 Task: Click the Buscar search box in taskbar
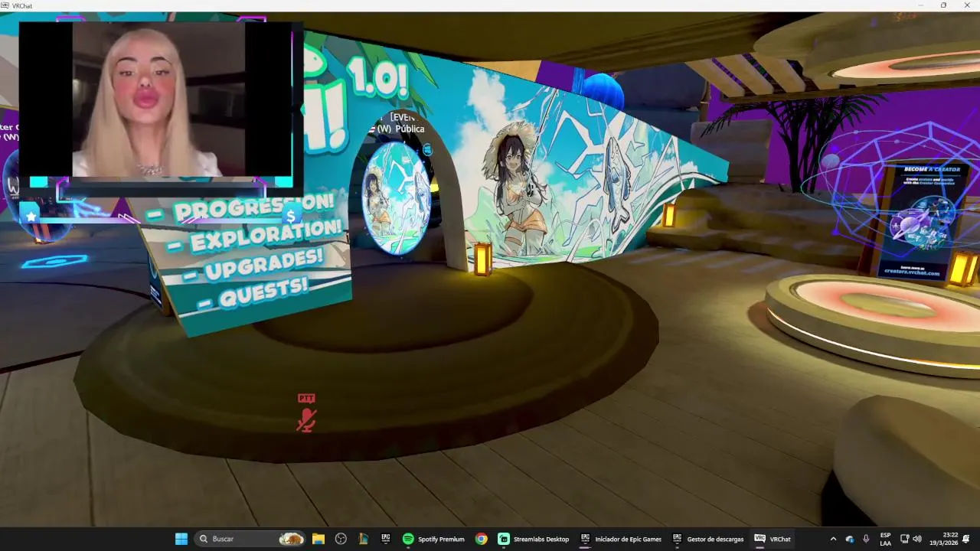click(251, 539)
